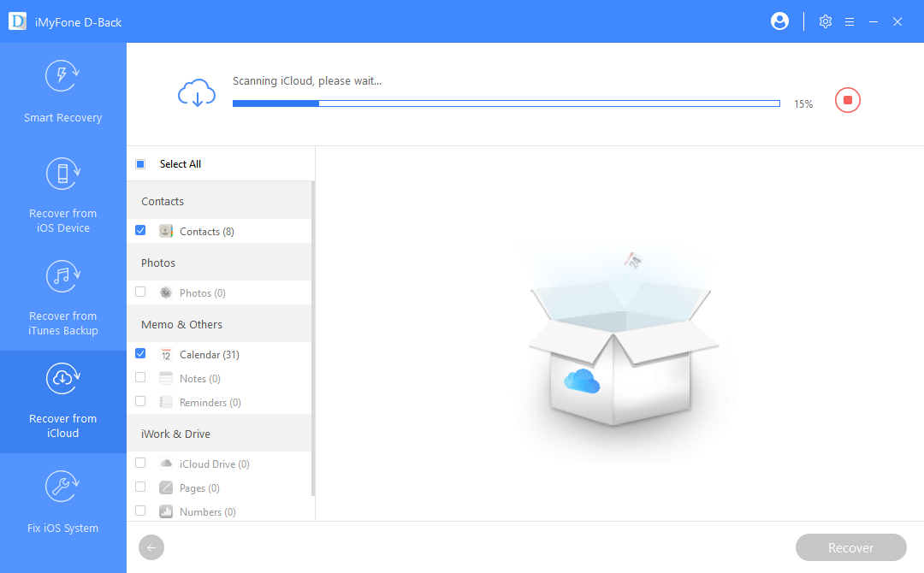The image size is (924, 573).
Task: Click the Contacts section header
Action: pyautogui.click(x=219, y=201)
